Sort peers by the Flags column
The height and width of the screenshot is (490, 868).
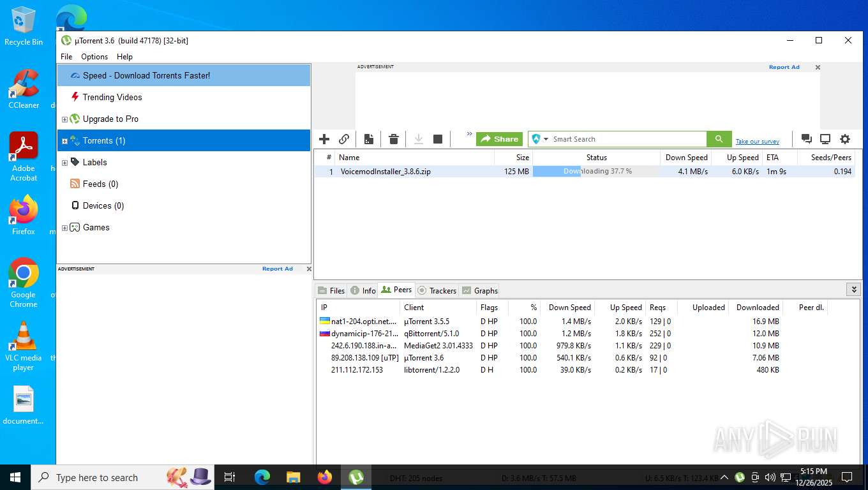(x=492, y=308)
